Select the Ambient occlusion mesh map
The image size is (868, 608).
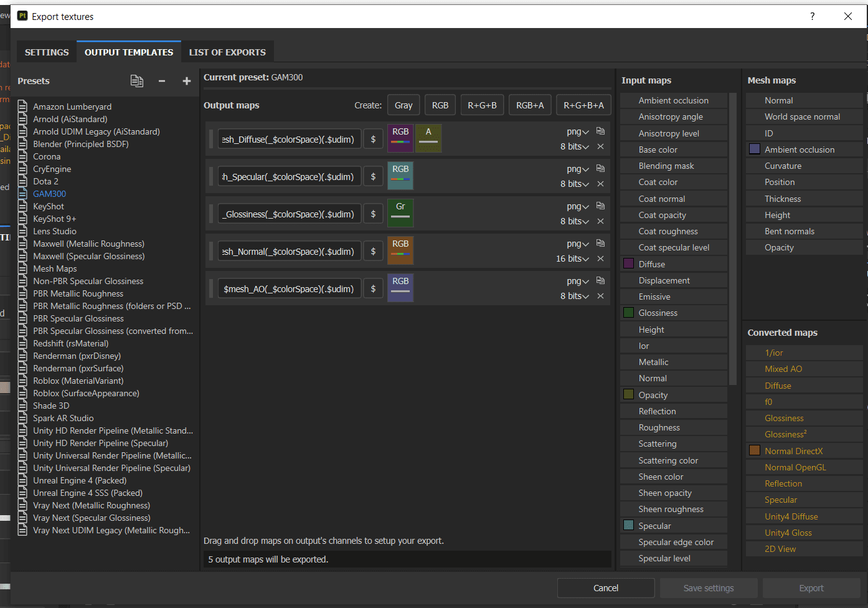pyautogui.click(x=804, y=150)
